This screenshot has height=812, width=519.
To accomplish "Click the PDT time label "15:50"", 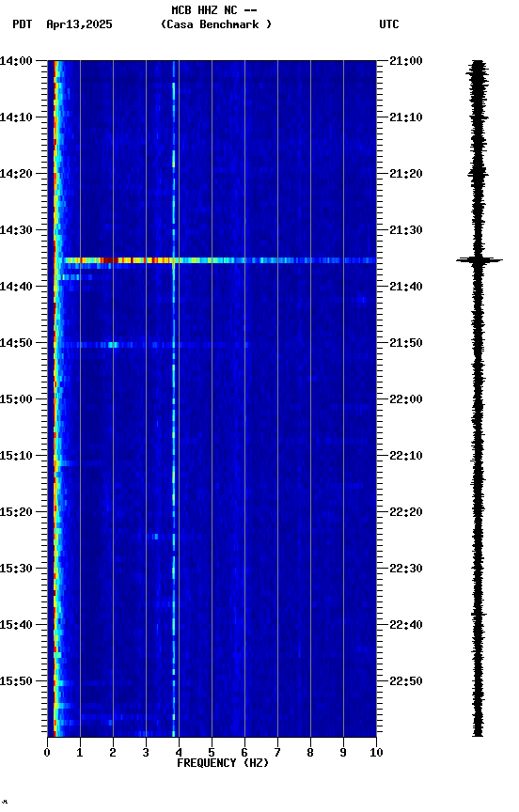I will tap(16, 681).
